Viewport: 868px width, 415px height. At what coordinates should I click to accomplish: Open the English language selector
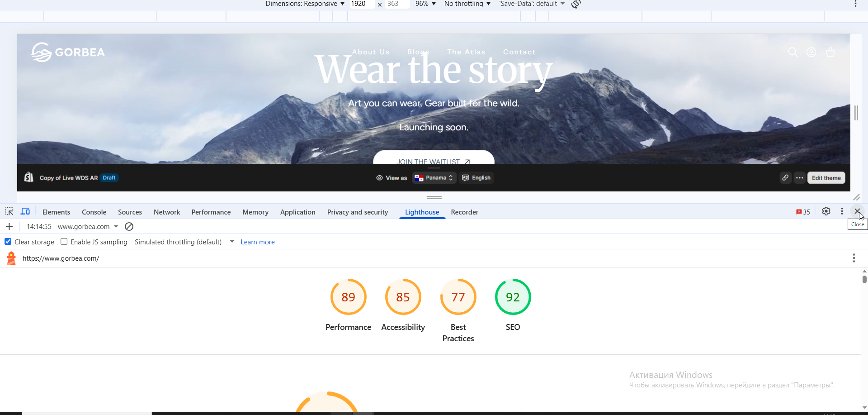[476, 178]
